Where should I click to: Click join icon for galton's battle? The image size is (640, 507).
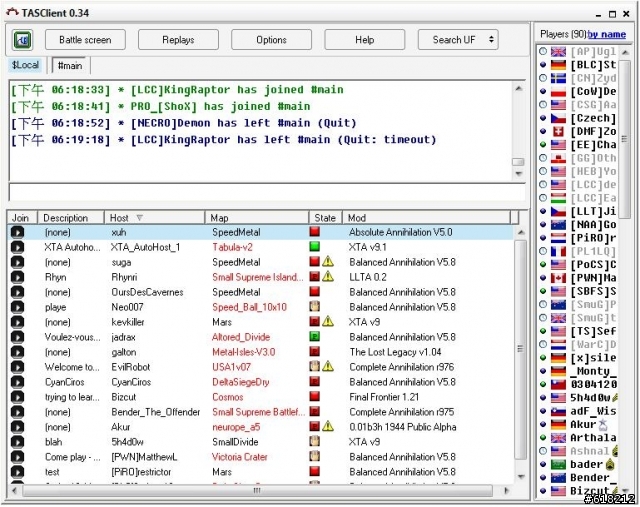[x=18, y=352]
